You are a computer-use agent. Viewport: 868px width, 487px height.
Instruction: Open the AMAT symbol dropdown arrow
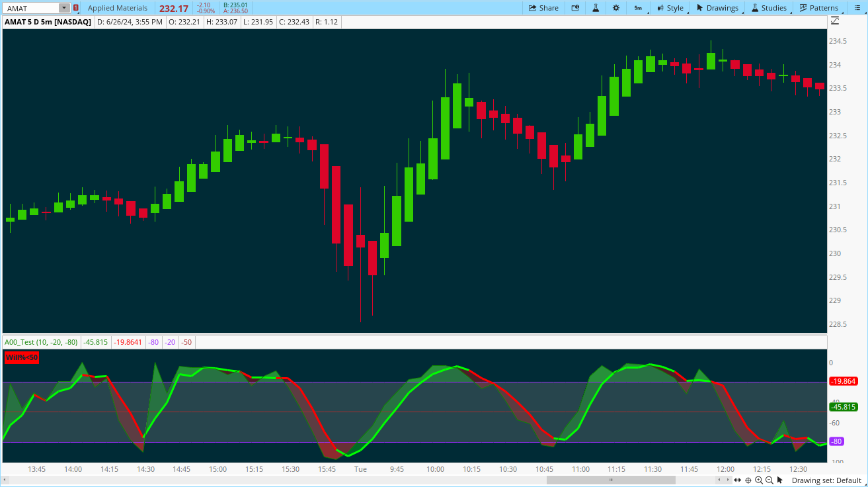tap(64, 8)
